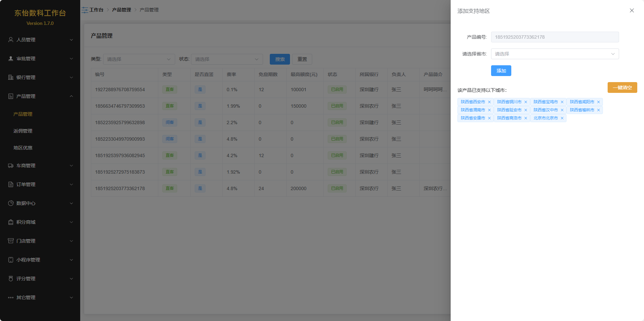The height and width of the screenshot is (321, 644).
Task: Click the sidebar collapse icon beside 工作台
Action: 85,10
